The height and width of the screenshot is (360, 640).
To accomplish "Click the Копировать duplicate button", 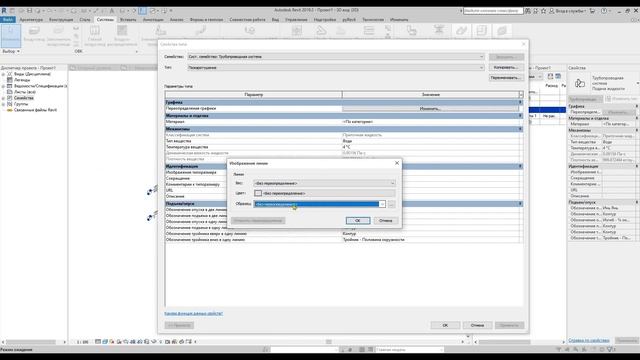I will tap(506, 67).
